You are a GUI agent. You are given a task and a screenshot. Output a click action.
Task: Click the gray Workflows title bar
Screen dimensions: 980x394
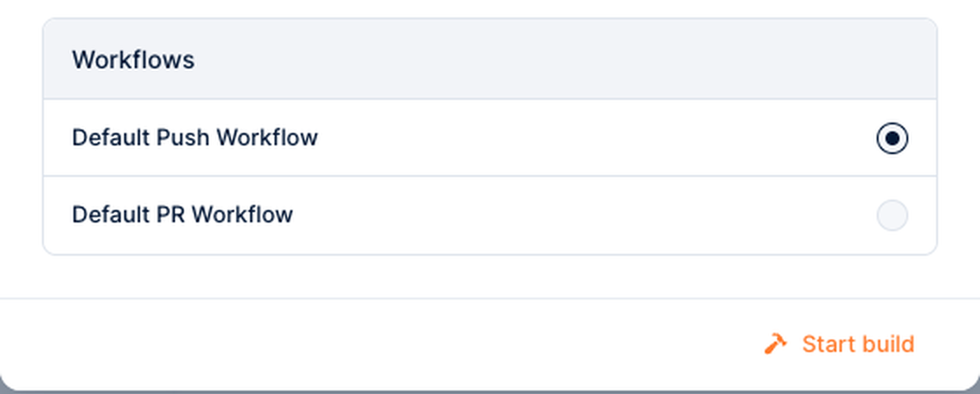point(490,59)
